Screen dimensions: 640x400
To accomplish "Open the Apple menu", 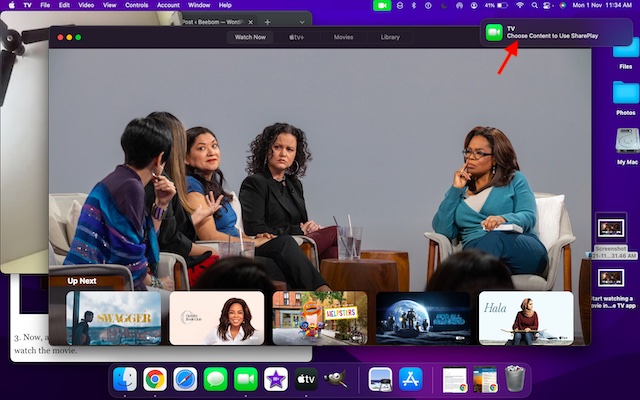I will point(11,5).
